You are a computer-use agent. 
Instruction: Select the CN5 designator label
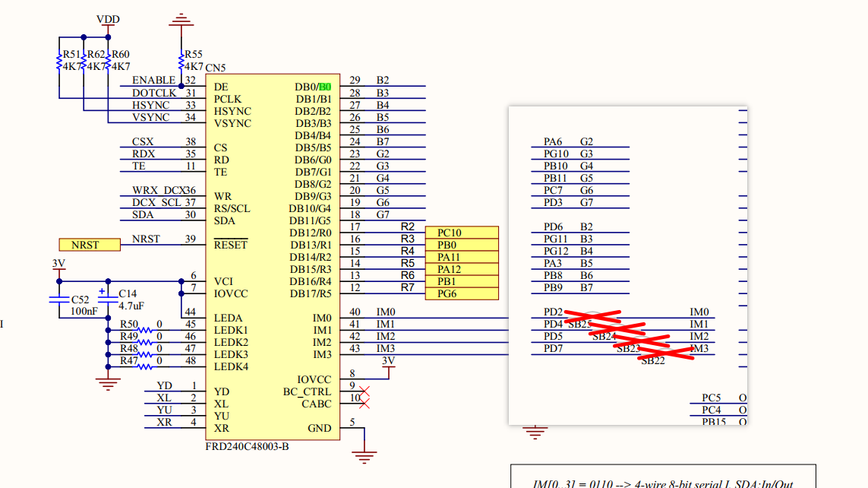coord(216,68)
